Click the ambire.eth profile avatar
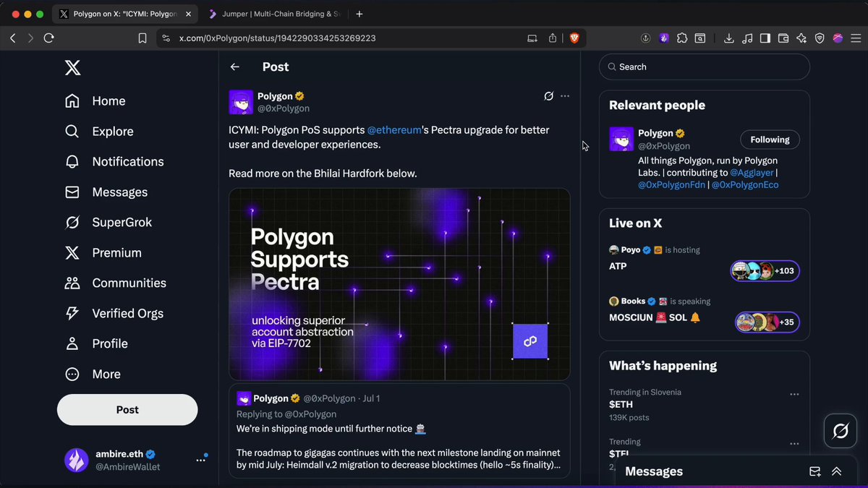Image resolution: width=868 pixels, height=488 pixels. (77, 460)
